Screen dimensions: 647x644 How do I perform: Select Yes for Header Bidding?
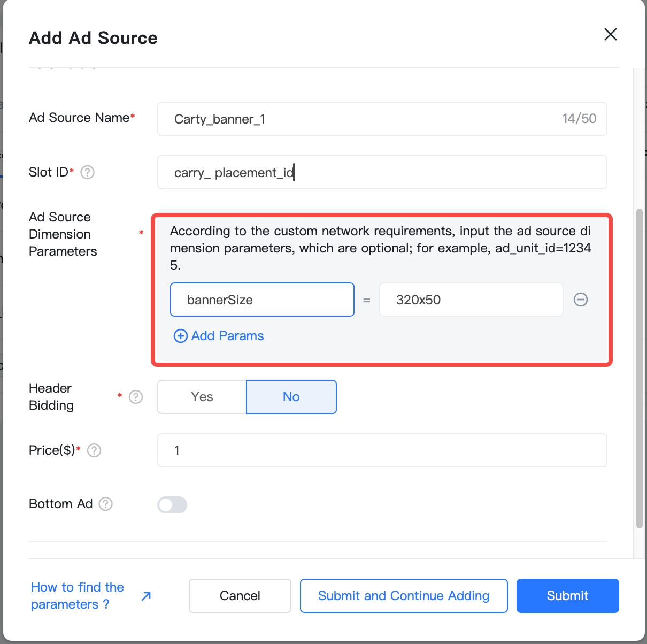click(202, 397)
